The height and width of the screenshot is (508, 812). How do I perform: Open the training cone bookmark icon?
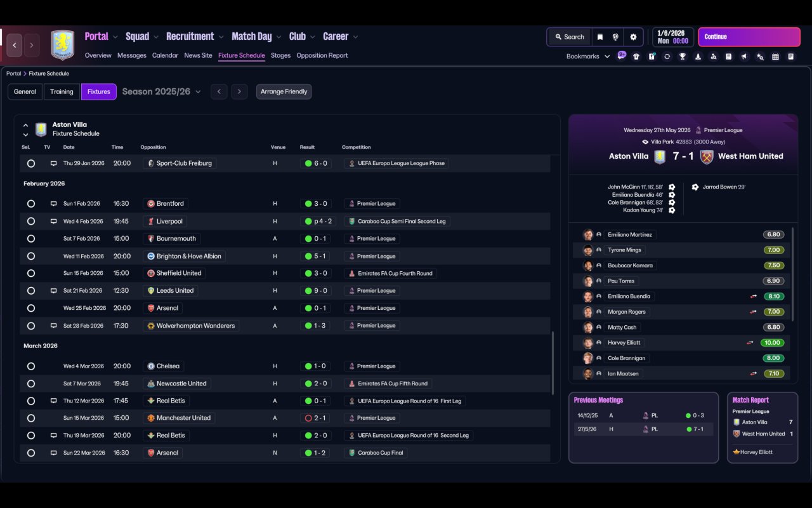pos(698,57)
